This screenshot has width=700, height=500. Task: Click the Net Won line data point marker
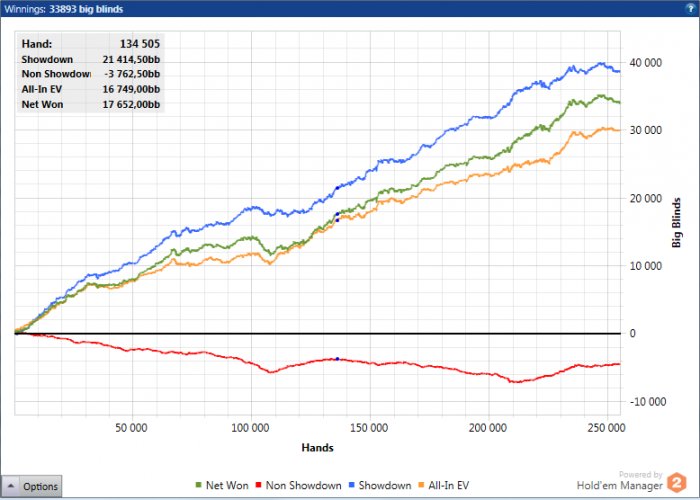coord(337,214)
